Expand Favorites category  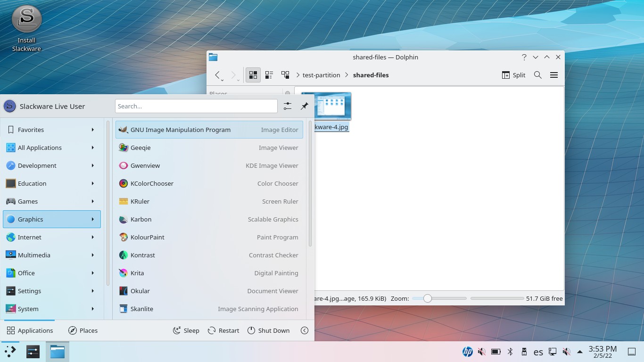pyautogui.click(x=52, y=130)
